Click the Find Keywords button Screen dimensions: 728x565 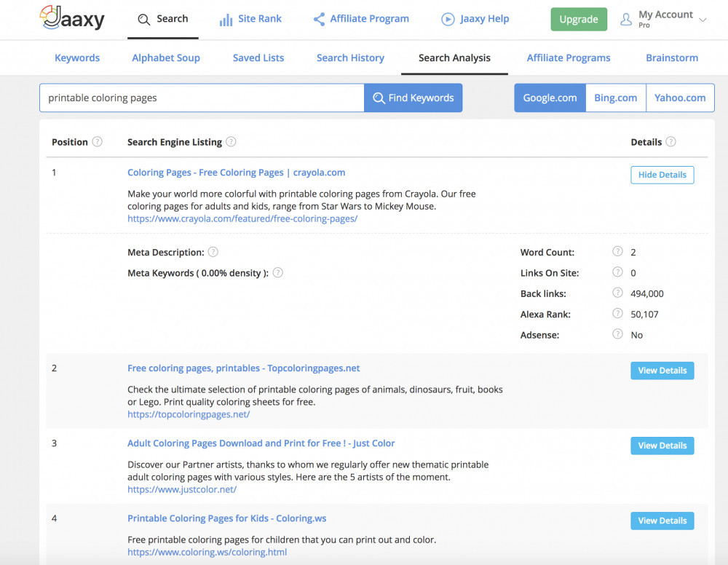point(414,98)
